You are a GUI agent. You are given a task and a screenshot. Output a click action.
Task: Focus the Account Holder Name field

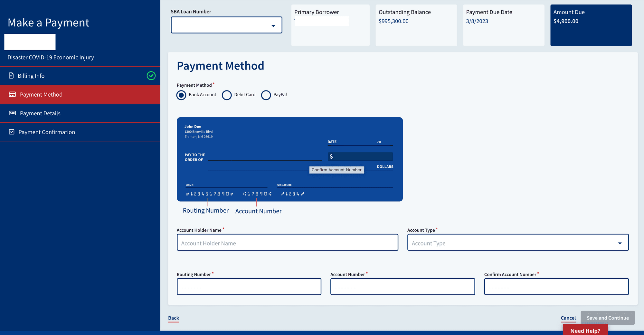tap(287, 243)
